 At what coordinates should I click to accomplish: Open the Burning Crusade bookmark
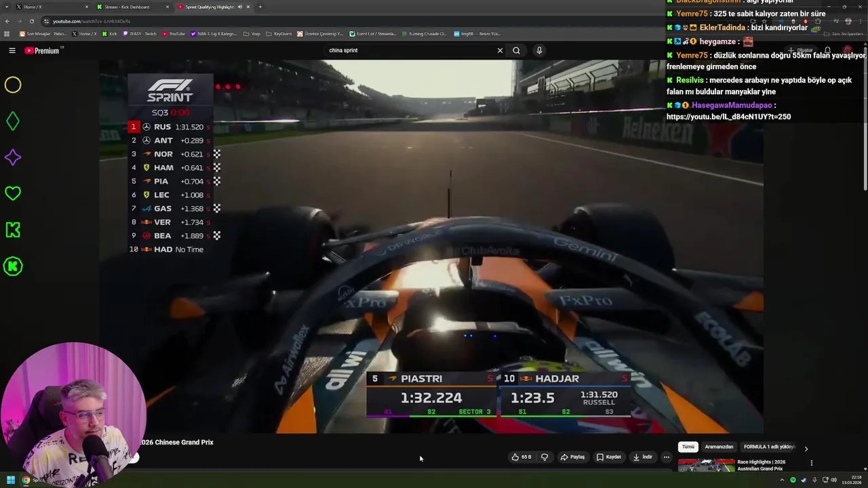click(x=424, y=33)
